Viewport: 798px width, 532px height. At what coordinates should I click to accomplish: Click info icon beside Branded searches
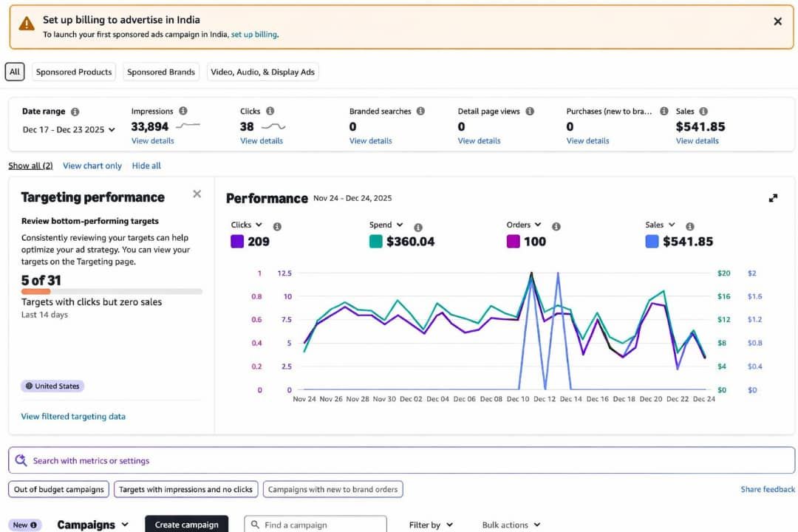[420, 111]
